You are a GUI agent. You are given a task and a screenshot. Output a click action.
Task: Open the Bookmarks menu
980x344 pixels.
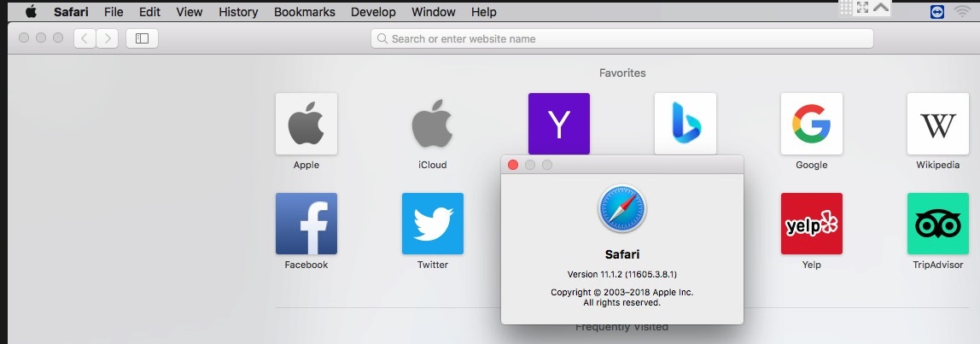click(305, 12)
